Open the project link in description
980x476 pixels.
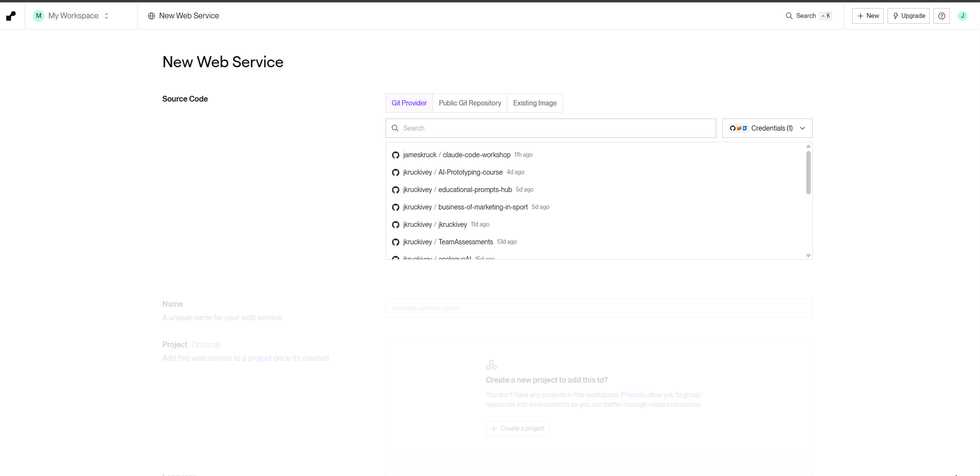point(260,358)
